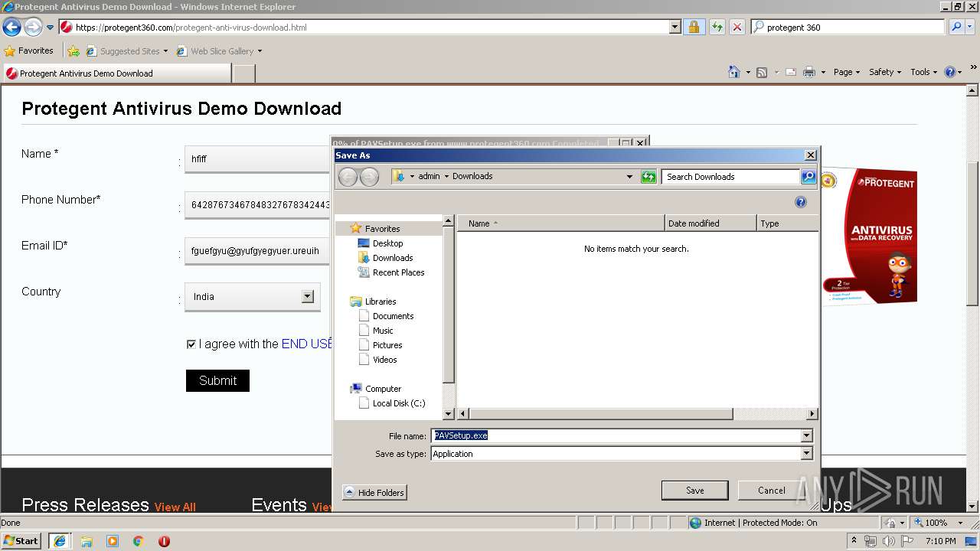The image size is (980, 551).
Task: Click the Help question mark in command bar
Action: 950,72
